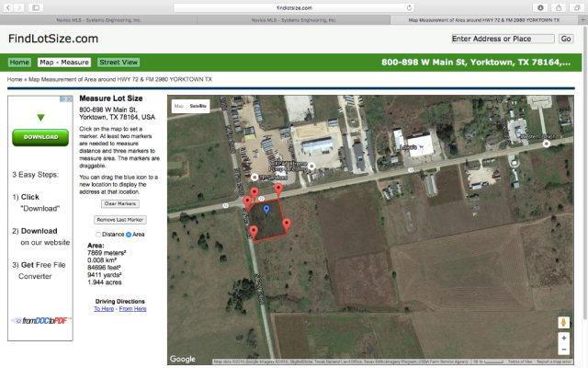Click bottom-right red marker of the lot

point(287,225)
